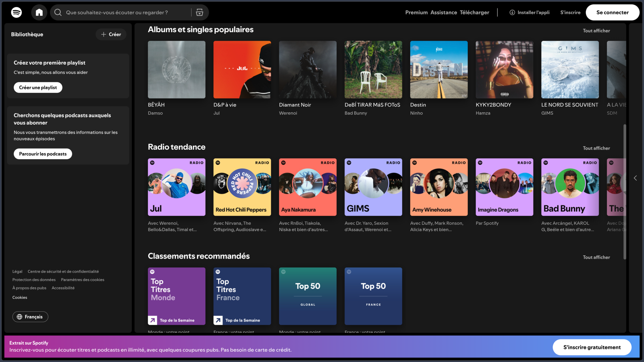This screenshot has height=362, width=644.
Task: Open Paramètres des cookies link
Action: pos(83,280)
